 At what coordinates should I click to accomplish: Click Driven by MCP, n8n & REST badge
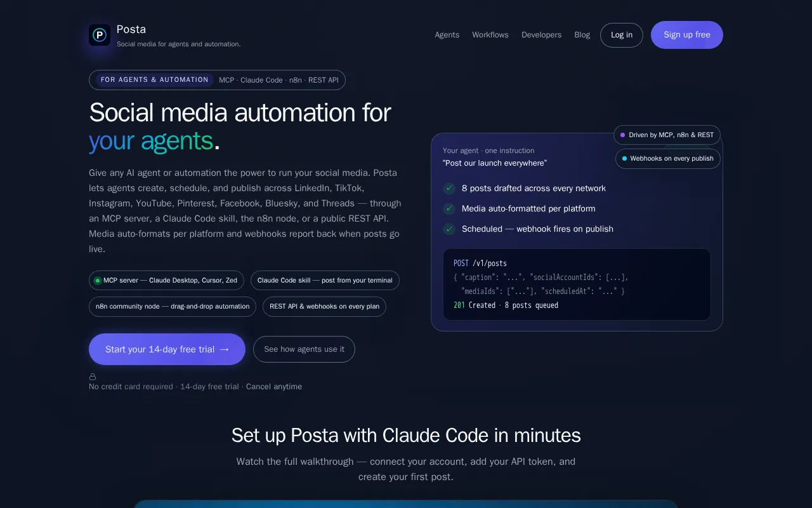(667, 135)
